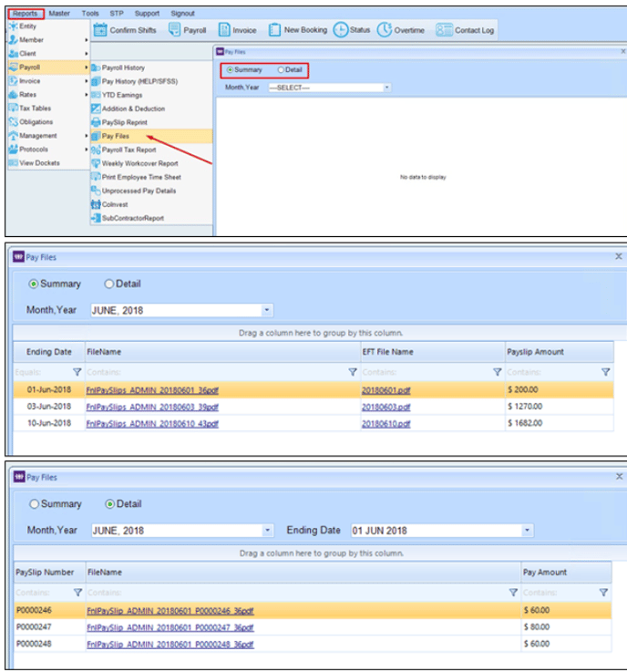This screenshot has height=672, width=627.
Task: Click the Tax Tables icon
Action: [14, 109]
